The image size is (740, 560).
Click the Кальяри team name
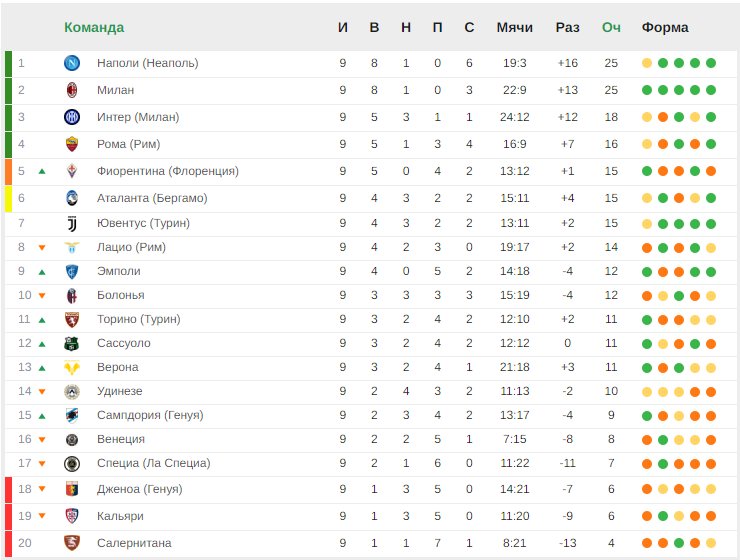pos(120,516)
